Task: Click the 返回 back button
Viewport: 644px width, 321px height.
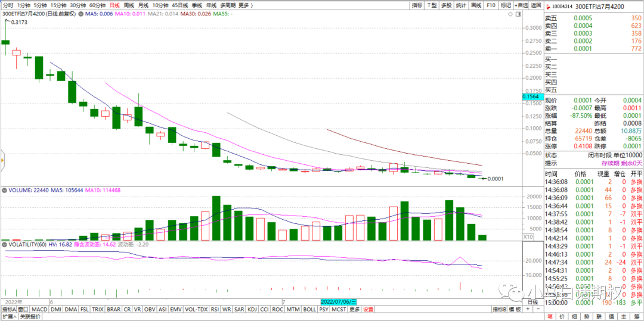Action: pyautogui.click(x=535, y=5)
